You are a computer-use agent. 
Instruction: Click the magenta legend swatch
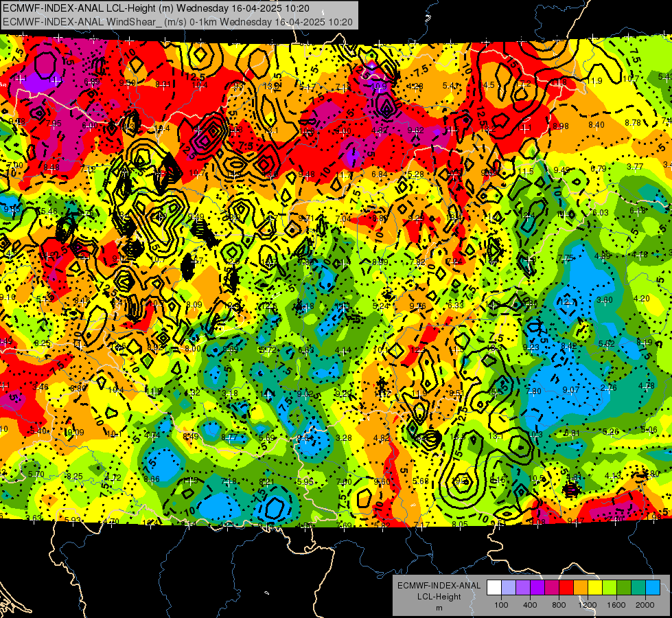(552, 588)
